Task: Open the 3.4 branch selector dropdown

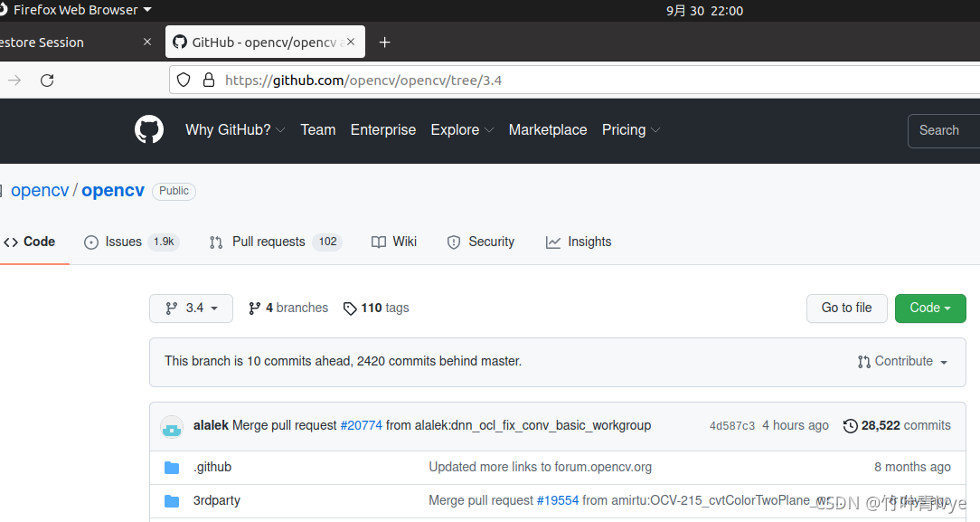Action: [192, 308]
